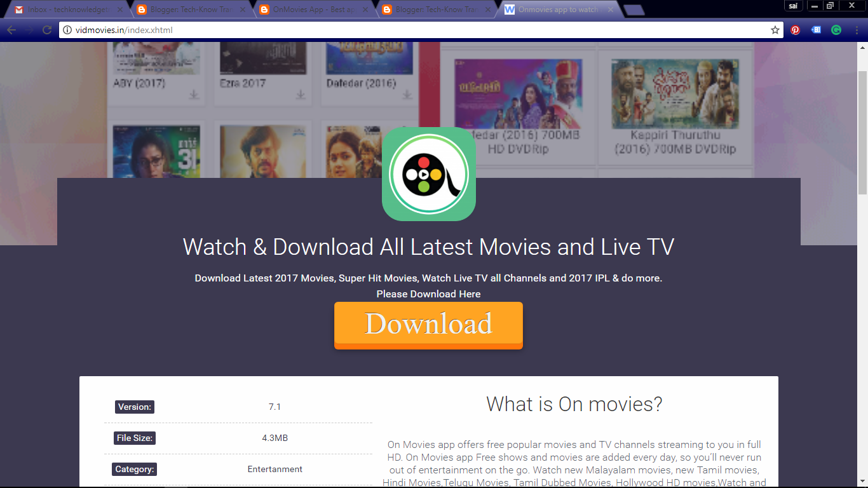Close the OnMovies App - Best tab
This screenshot has height=488, width=868.
pos(365,10)
